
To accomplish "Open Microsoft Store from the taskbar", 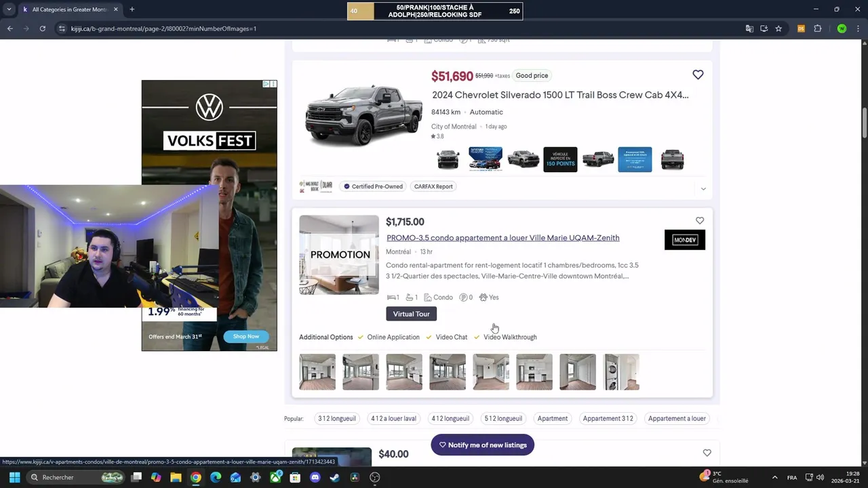I will click(295, 477).
